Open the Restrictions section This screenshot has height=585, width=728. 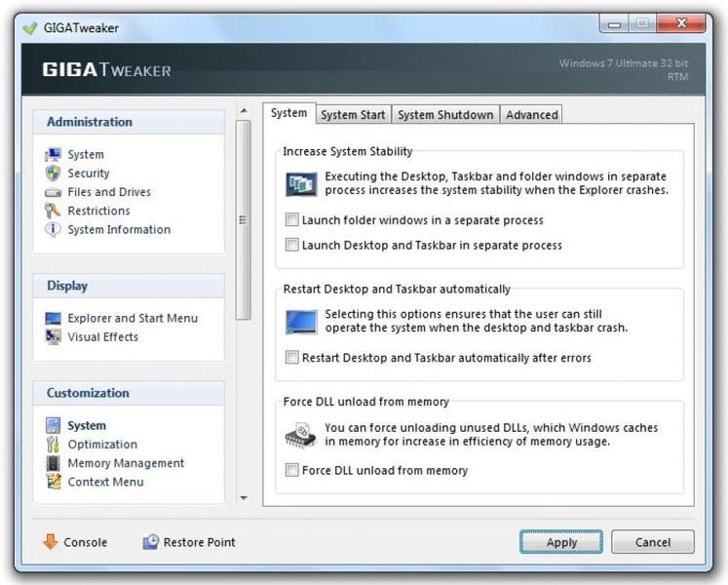tap(98, 211)
